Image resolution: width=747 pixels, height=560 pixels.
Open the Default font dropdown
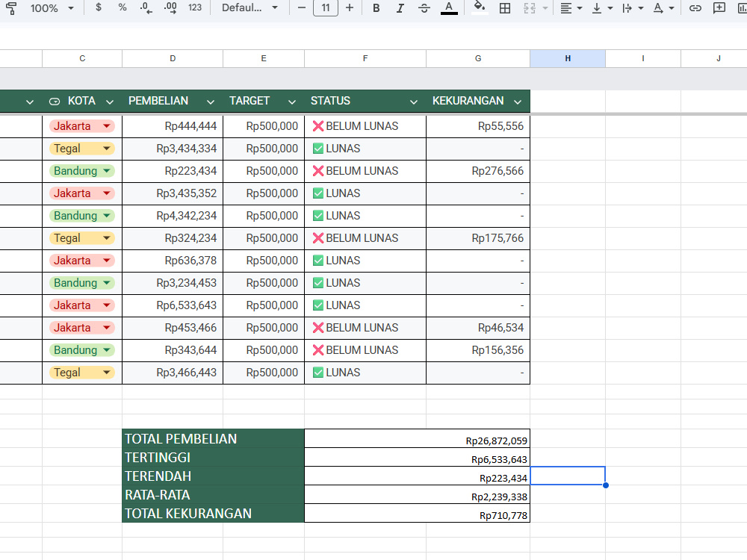tap(249, 7)
